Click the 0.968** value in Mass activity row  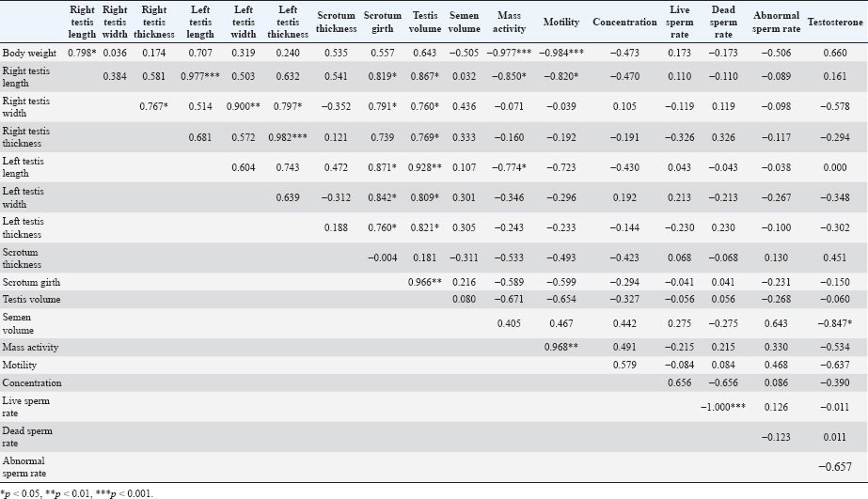560,348
